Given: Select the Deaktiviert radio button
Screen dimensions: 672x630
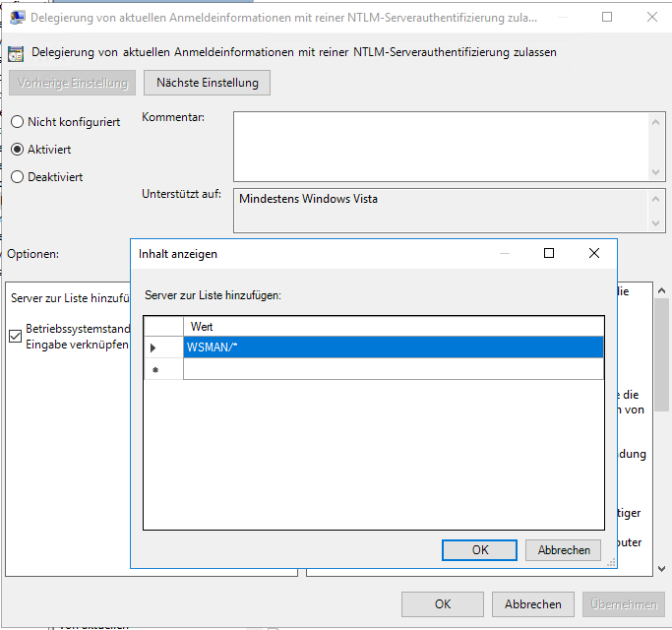Looking at the screenshot, I should tap(17, 176).
